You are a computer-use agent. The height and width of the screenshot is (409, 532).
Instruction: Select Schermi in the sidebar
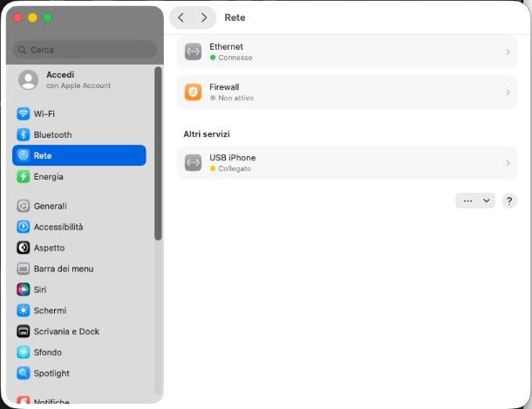click(x=79, y=310)
